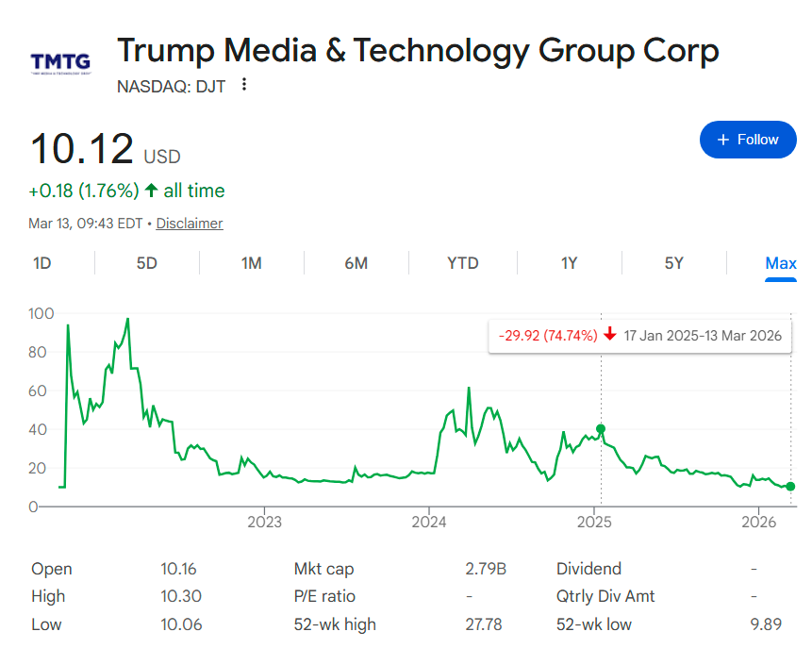Image resolution: width=812 pixels, height=665 pixels.
Task: Follow Trump Media & Technology Group
Action: pyautogui.click(x=748, y=139)
